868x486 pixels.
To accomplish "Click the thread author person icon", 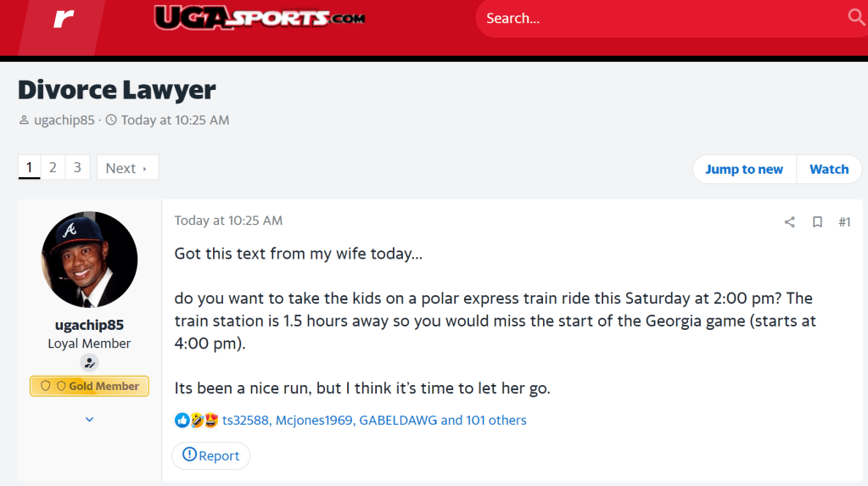I will [x=24, y=120].
